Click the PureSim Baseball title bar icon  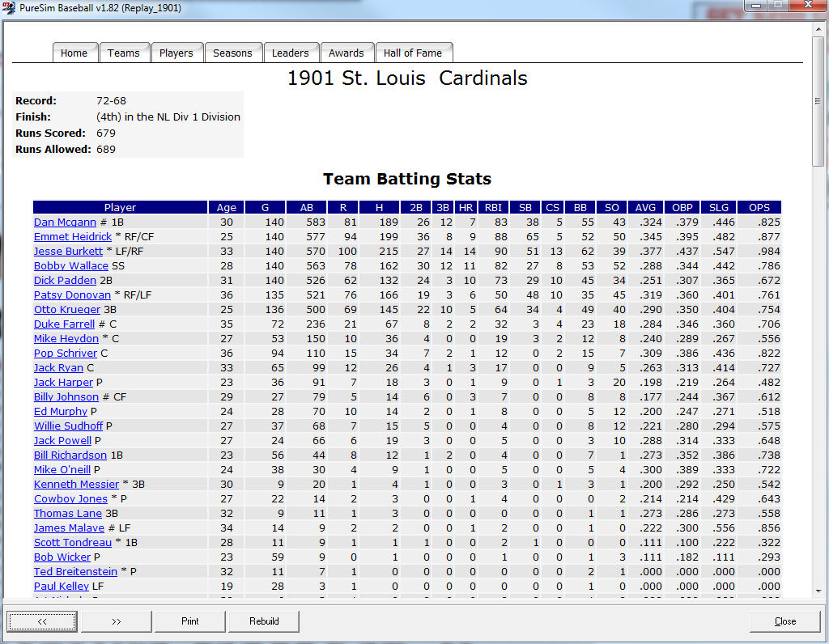tap(8, 8)
